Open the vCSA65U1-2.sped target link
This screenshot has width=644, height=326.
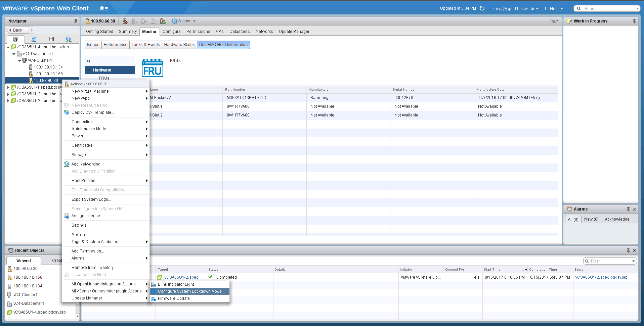coord(183,277)
